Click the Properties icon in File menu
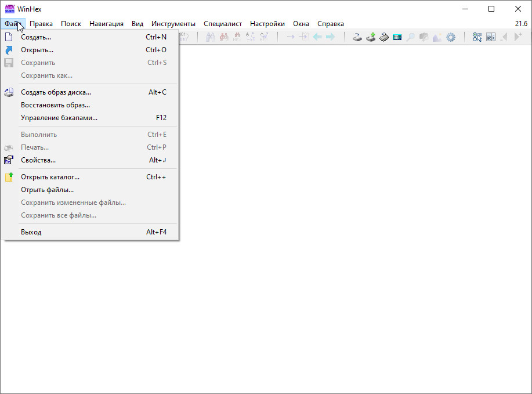 coord(9,160)
